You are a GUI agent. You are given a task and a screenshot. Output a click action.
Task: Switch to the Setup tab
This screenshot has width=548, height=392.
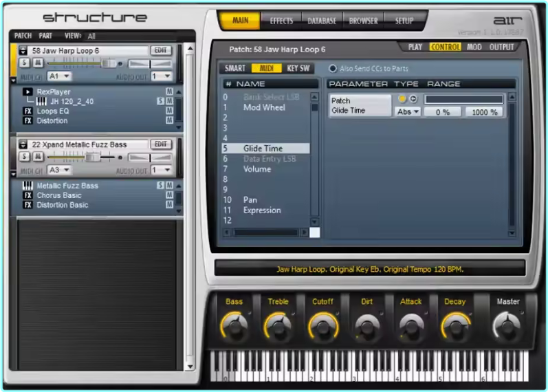pyautogui.click(x=404, y=21)
